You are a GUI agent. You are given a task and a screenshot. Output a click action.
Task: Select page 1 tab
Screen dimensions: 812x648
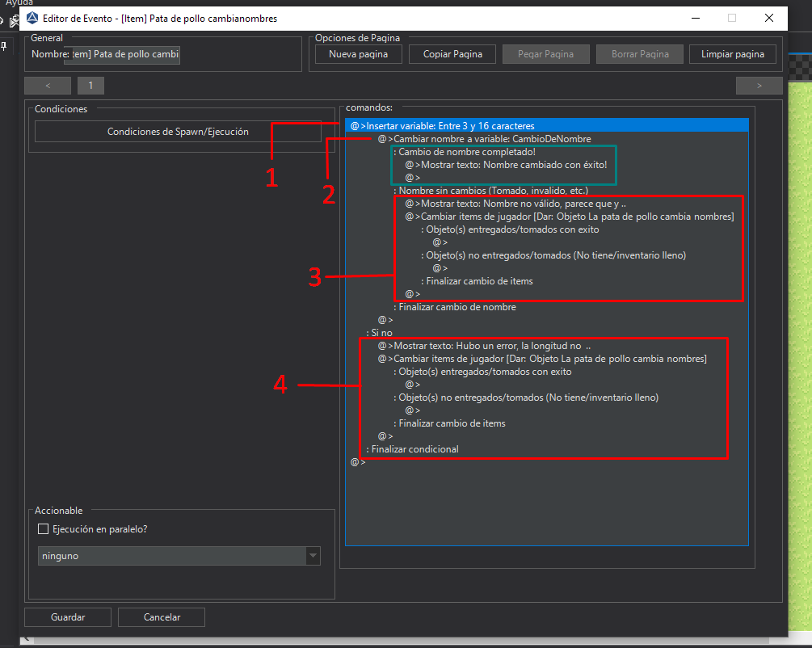[x=90, y=86]
